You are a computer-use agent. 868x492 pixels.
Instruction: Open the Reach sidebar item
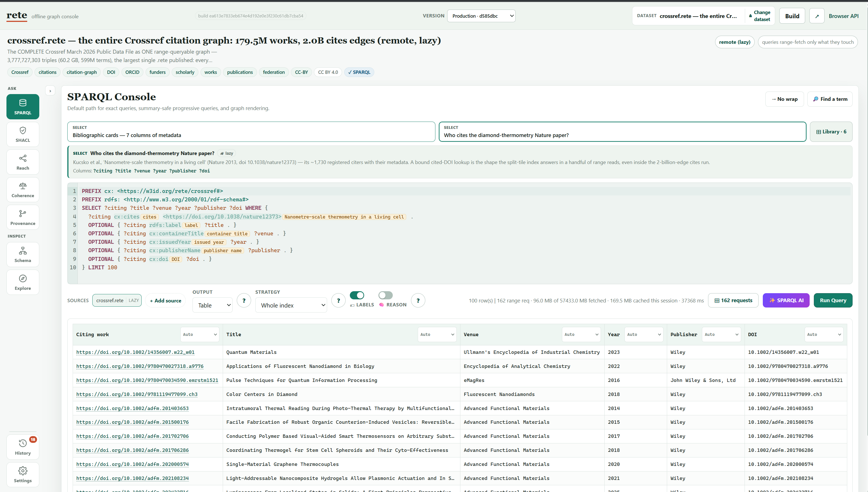pyautogui.click(x=23, y=162)
